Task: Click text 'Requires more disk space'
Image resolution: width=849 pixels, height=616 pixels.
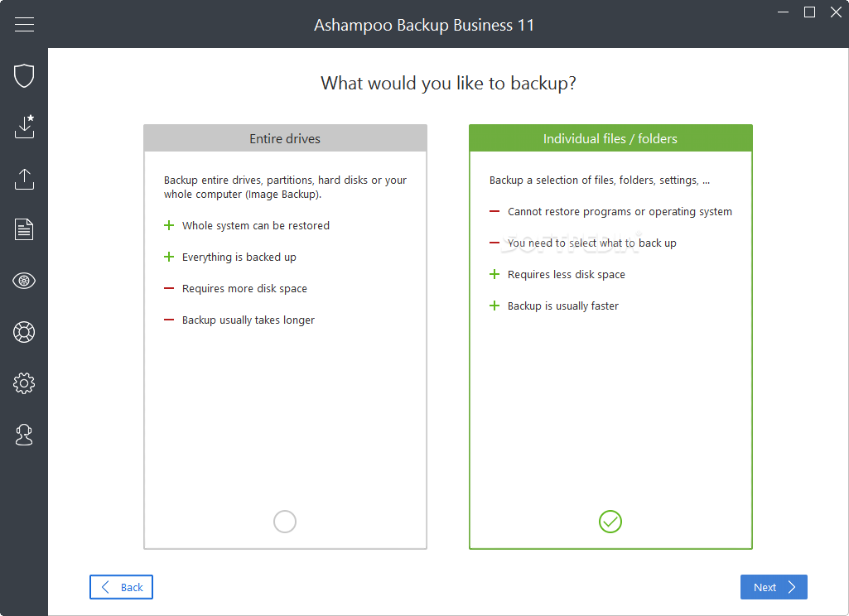Action: (244, 288)
